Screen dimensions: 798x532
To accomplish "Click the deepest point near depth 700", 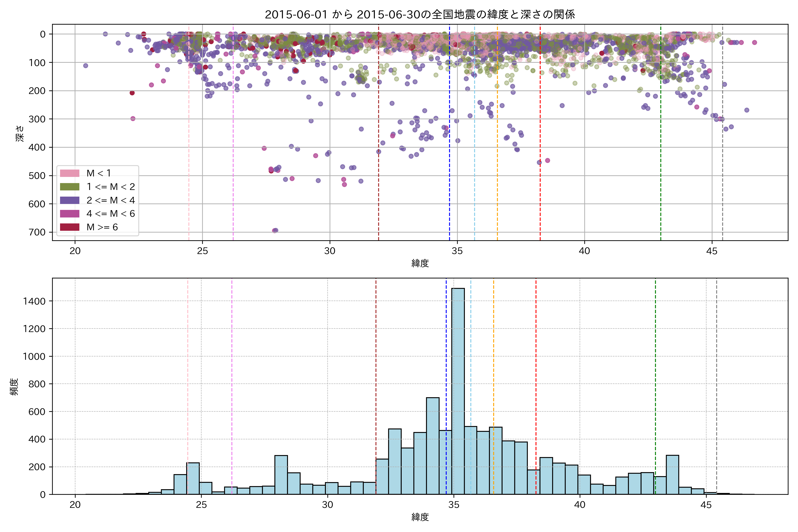I will [275, 230].
